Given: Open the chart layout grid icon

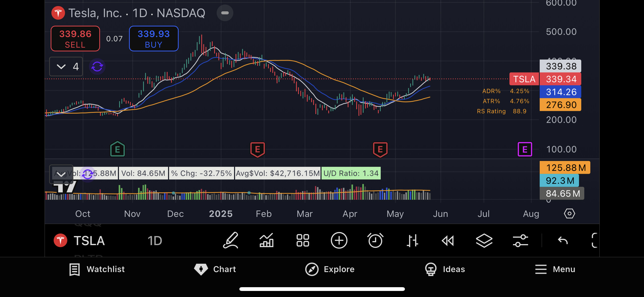Looking at the screenshot, I should click(303, 241).
